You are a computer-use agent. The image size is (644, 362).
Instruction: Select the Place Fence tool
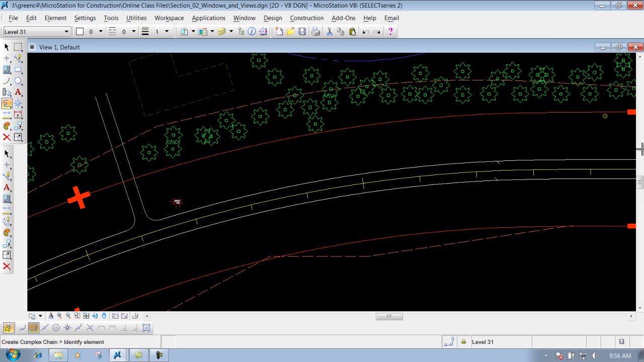(18, 47)
